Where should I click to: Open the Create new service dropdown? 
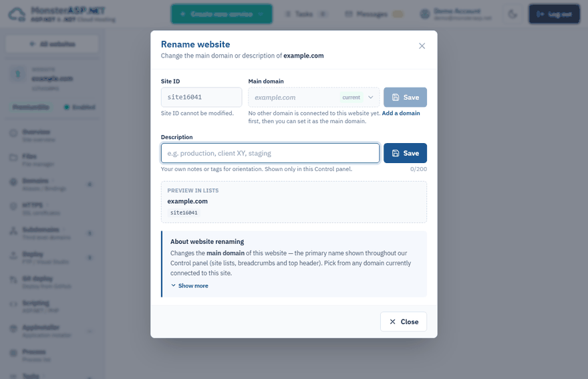222,14
